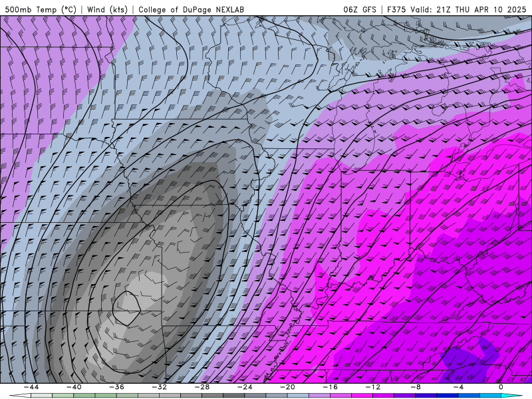Click the -36 color scale label
Screen dimensions: 532x399
coord(117,387)
